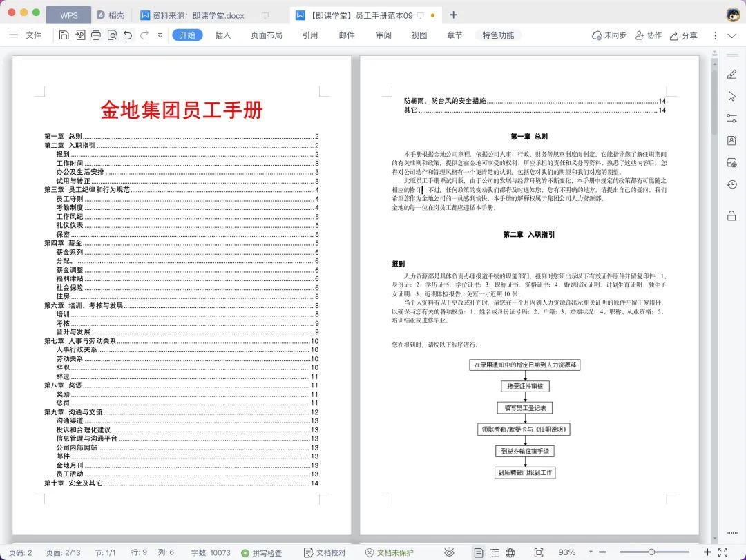The image size is (746, 560).
Task: Open the 特色功能 tab
Action: tap(498, 35)
